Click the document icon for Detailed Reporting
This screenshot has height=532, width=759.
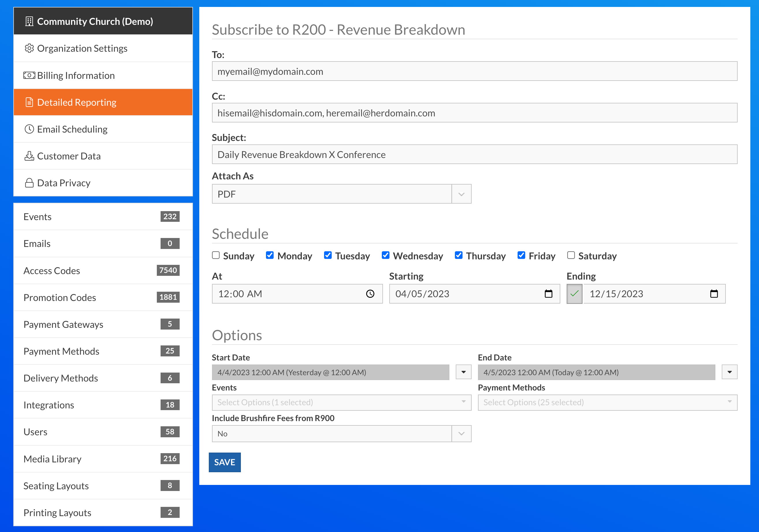(x=29, y=102)
